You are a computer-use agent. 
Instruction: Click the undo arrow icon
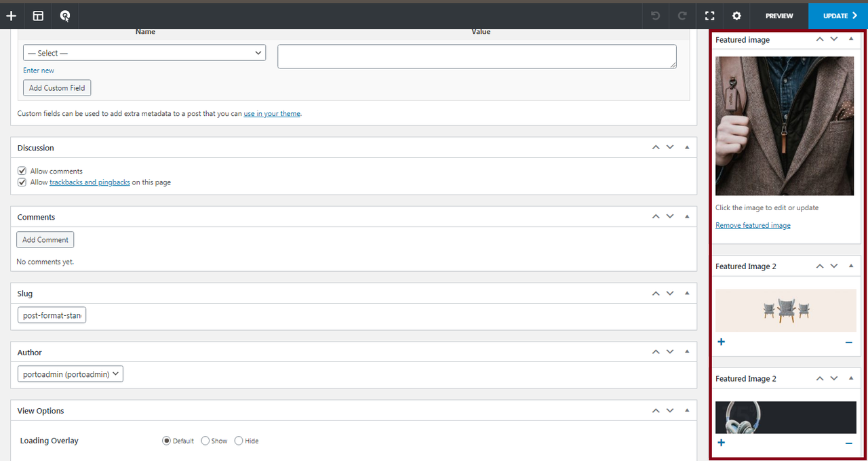[x=655, y=16]
